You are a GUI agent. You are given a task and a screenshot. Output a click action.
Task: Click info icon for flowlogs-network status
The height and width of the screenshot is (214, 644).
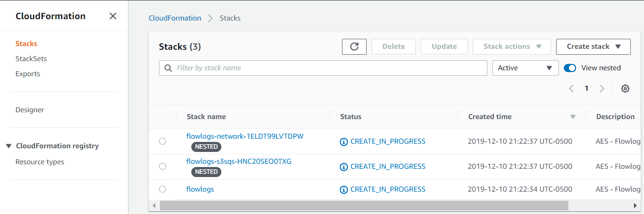344,141
